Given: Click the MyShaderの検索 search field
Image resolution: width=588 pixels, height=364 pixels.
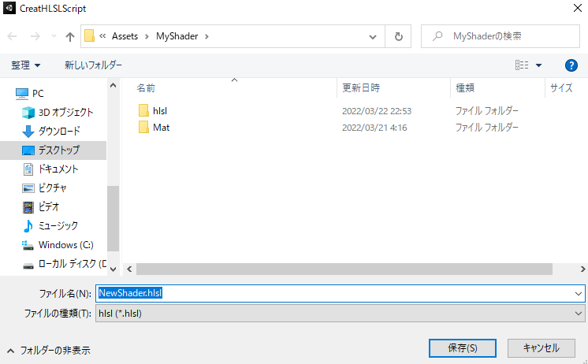Looking at the screenshot, I should (501, 36).
